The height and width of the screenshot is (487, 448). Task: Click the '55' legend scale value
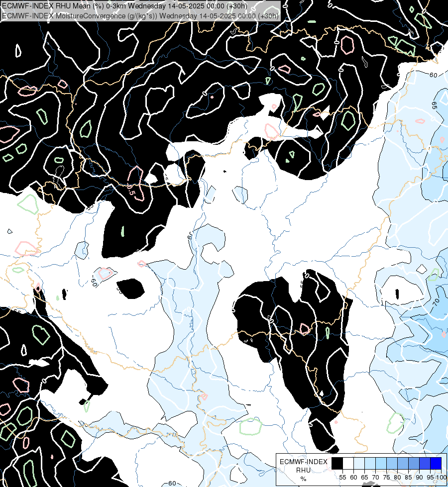342,478
